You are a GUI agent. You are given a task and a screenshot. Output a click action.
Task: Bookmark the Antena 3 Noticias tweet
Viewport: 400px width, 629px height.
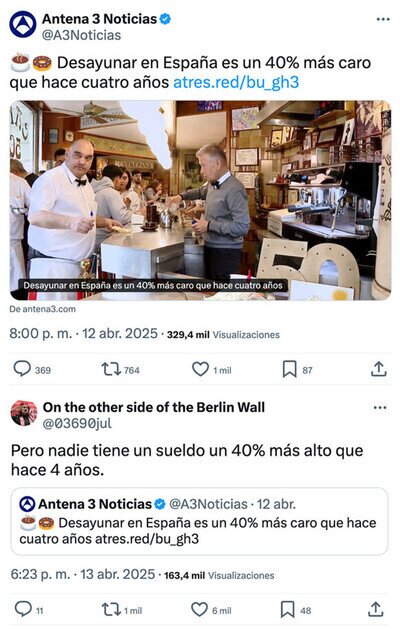[289, 369]
